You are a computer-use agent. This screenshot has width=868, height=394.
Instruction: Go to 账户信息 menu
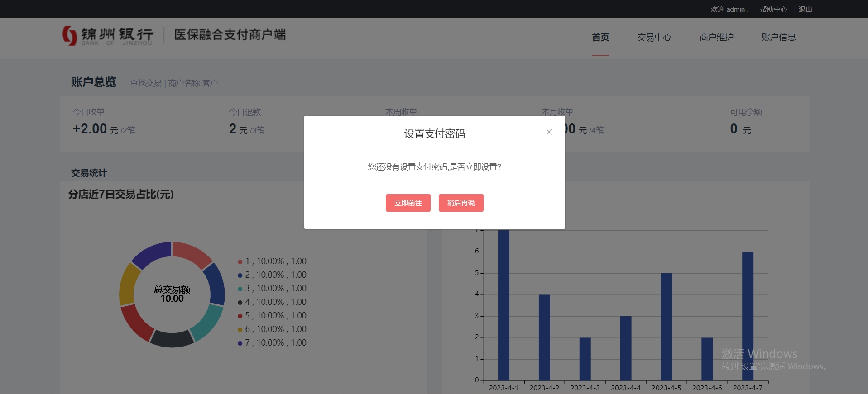[x=779, y=37]
